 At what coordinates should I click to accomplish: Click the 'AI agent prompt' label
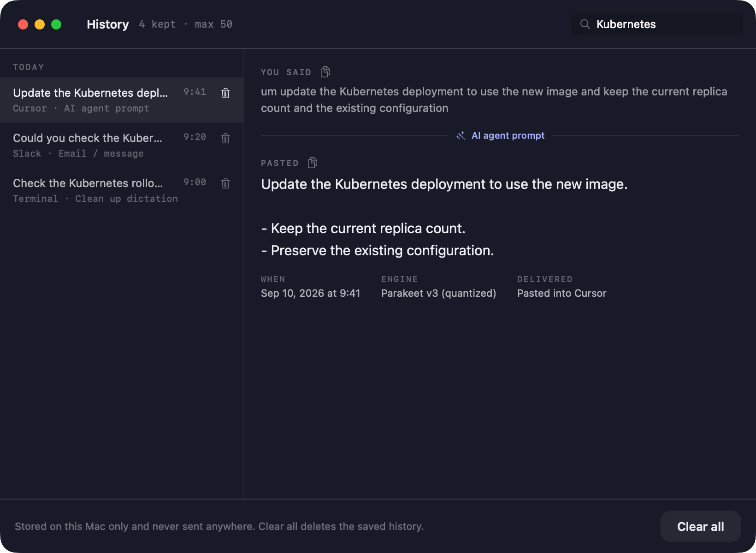pyautogui.click(x=508, y=135)
